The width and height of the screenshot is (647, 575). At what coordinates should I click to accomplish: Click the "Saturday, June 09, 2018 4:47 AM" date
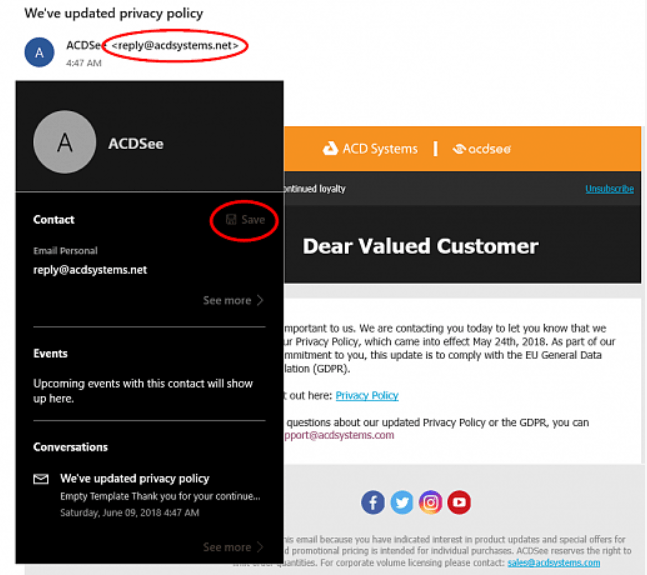tap(130, 513)
